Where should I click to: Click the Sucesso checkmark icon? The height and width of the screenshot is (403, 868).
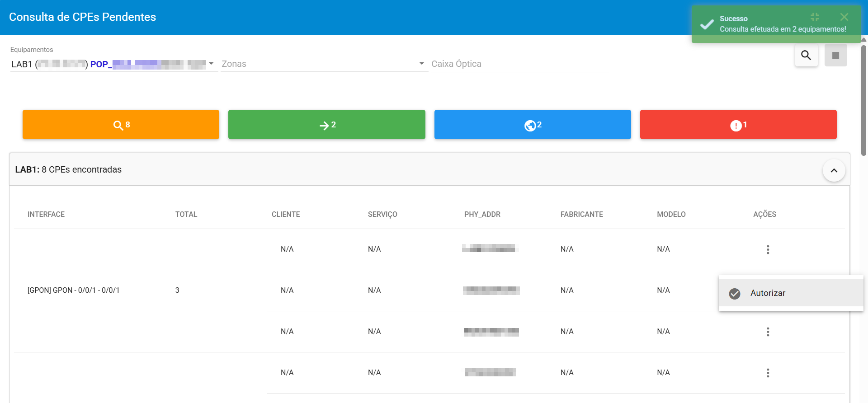tap(707, 24)
